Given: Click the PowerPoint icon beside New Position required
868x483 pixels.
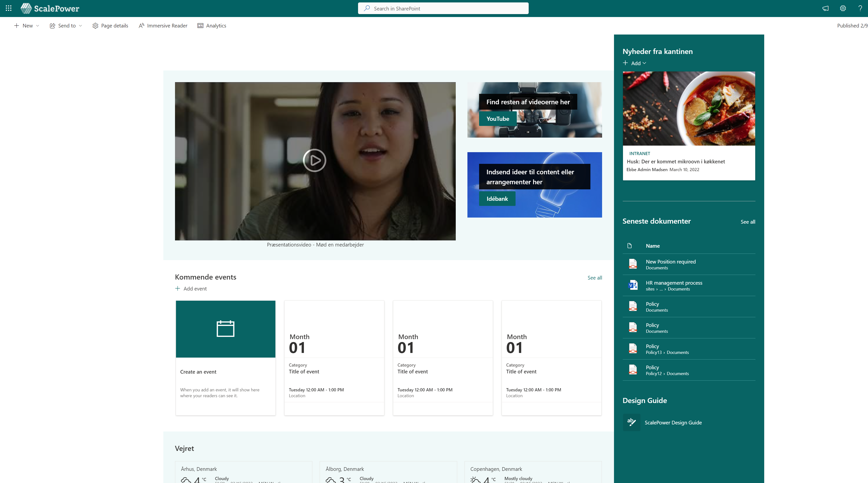Looking at the screenshot, I should [x=633, y=264].
